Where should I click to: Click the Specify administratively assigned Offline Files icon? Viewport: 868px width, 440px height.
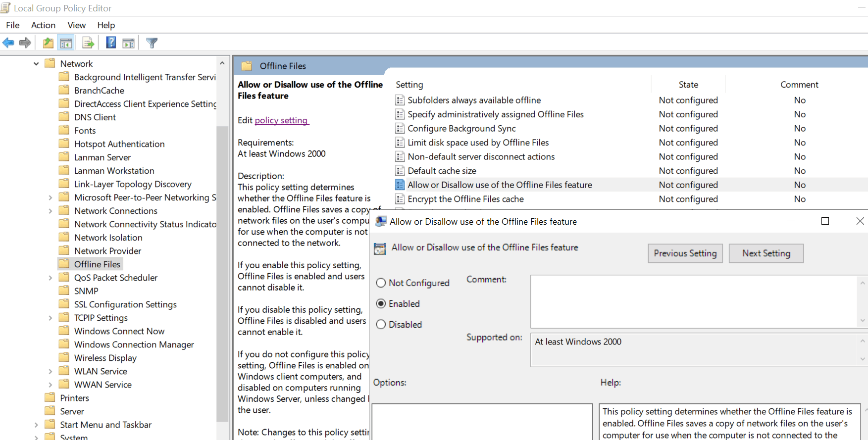point(400,114)
